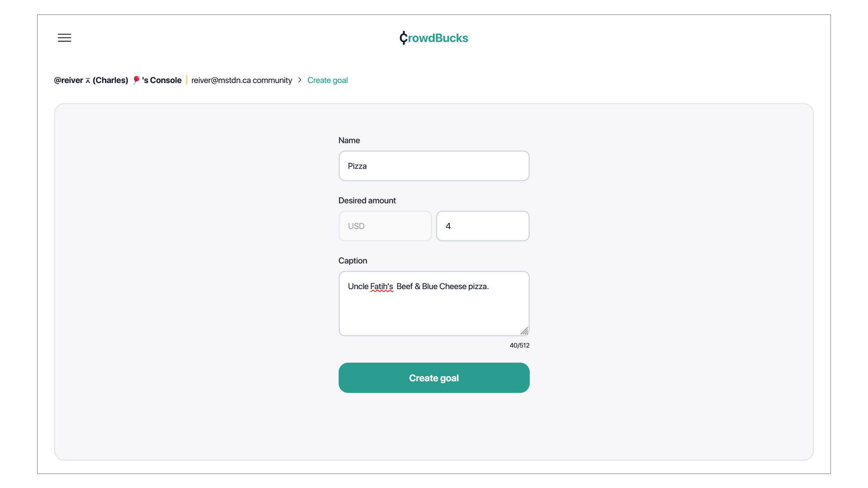This screenshot has width=868, height=488.
Task: Grab the caption textarea resize handle
Action: [524, 331]
